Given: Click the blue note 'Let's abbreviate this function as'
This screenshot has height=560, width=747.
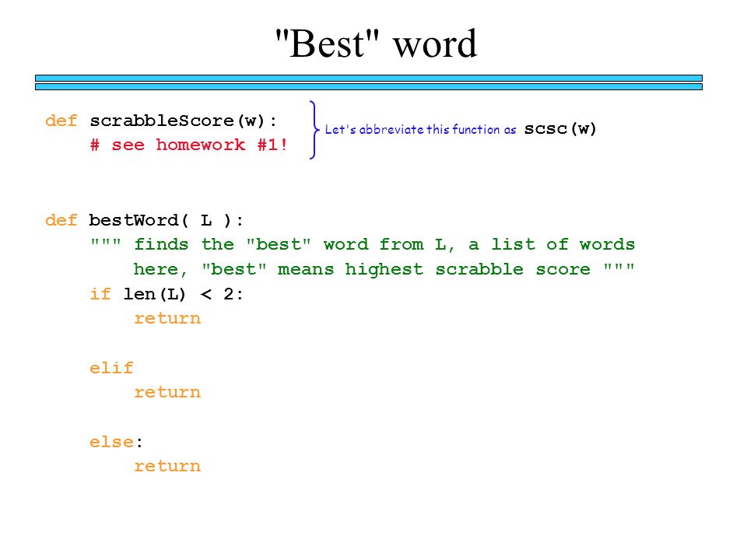Looking at the screenshot, I should [x=420, y=129].
